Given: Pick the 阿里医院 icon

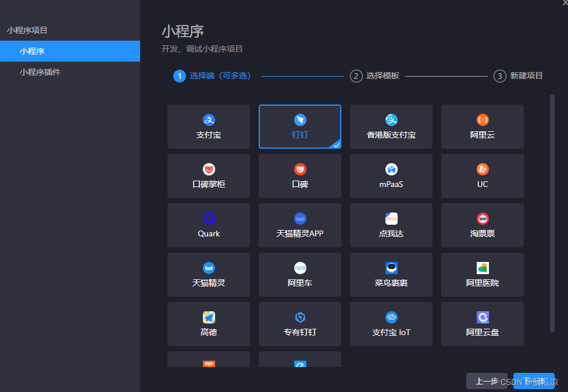Looking at the screenshot, I should coord(483,268).
